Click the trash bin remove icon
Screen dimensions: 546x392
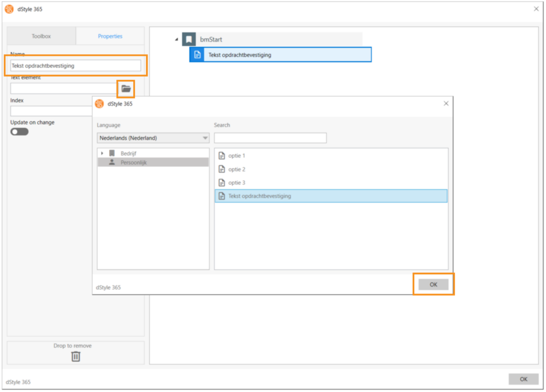pos(76,356)
